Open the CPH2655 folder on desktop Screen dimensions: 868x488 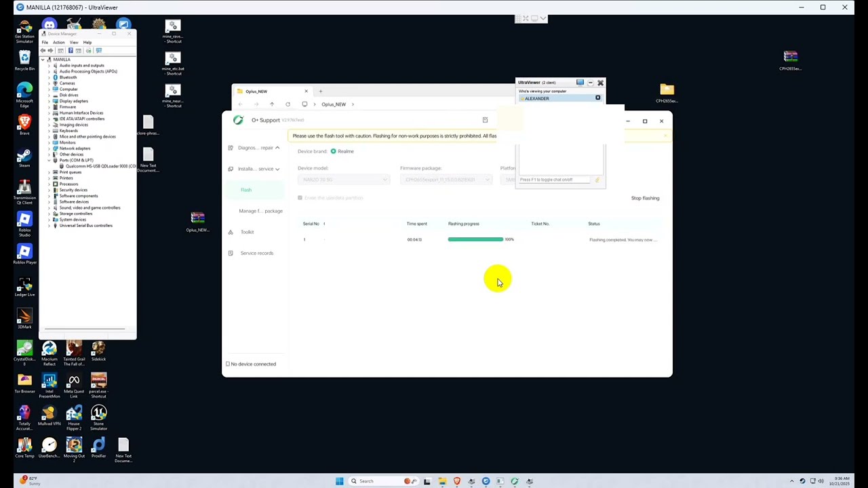667,93
